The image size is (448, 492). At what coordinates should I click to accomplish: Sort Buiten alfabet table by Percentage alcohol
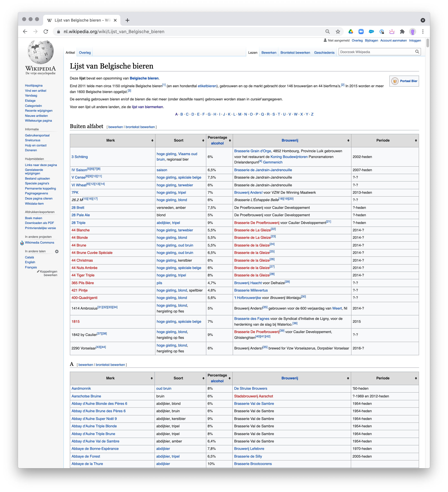230,141
